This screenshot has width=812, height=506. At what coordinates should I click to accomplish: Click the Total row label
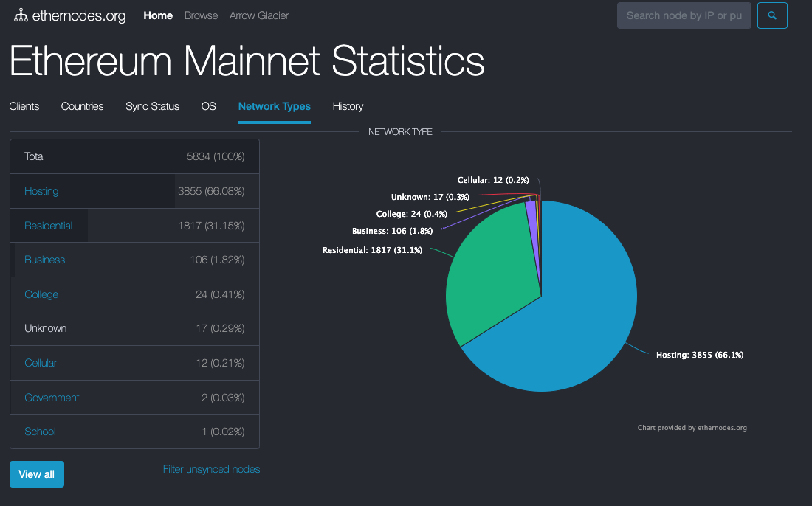(x=35, y=156)
